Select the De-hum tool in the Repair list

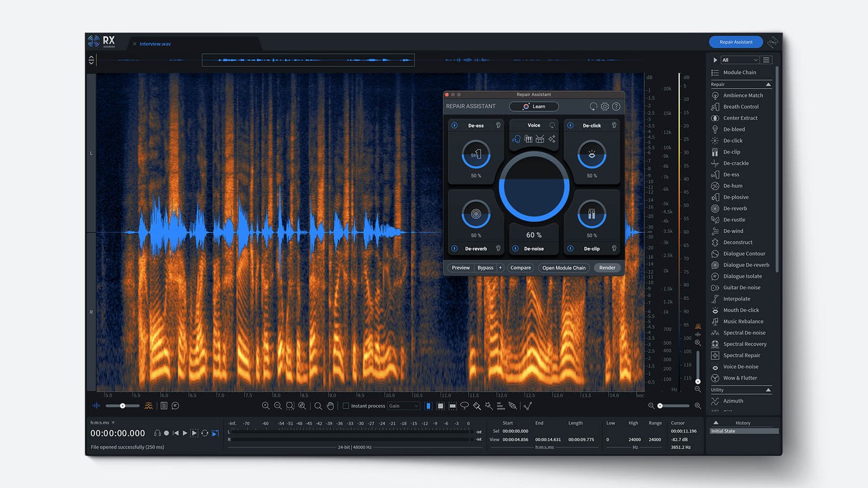point(733,185)
